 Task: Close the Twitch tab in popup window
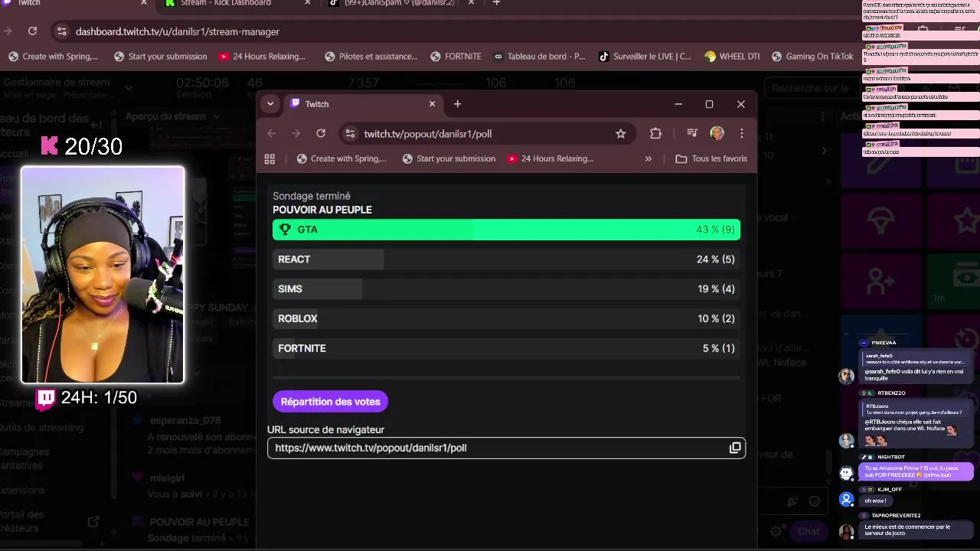[x=432, y=104]
